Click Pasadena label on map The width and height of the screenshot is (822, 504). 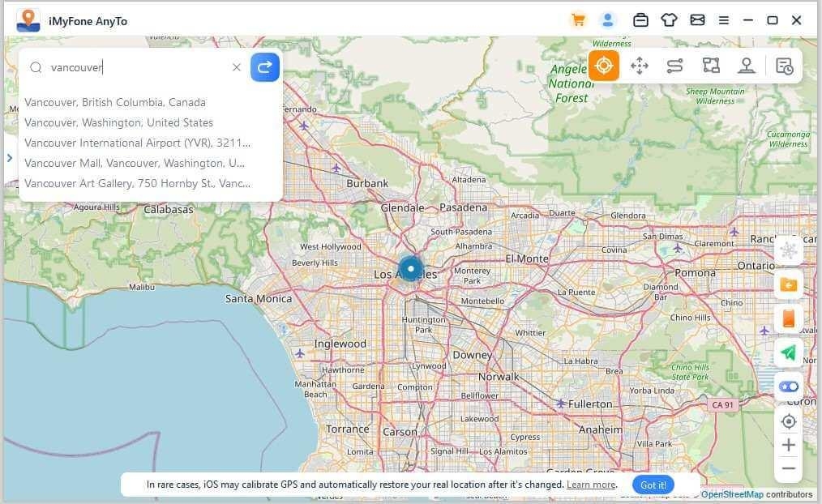point(464,207)
